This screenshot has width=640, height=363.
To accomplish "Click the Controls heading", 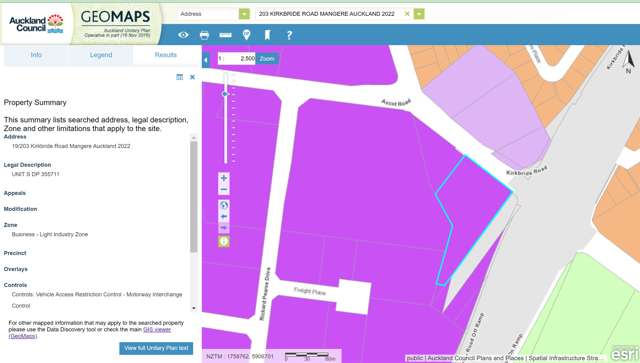I will click(16, 285).
